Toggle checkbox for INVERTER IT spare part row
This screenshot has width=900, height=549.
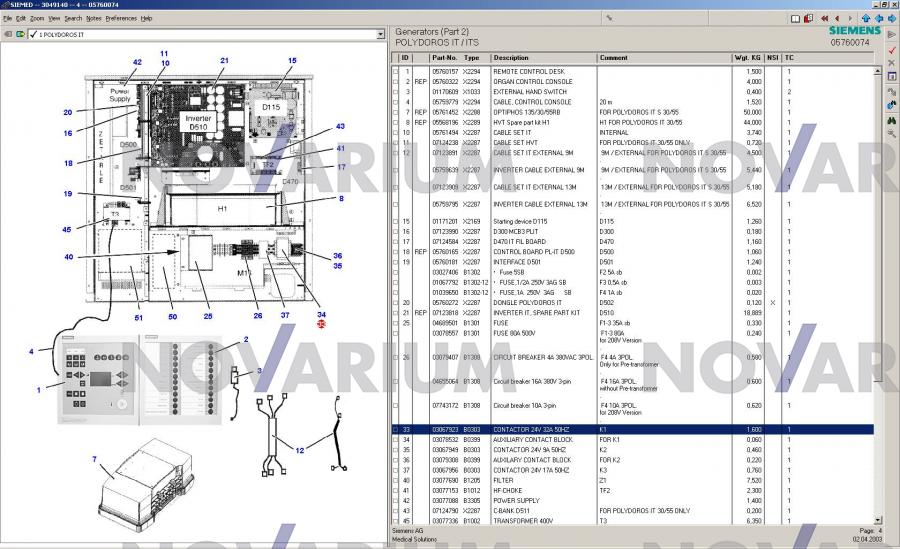pos(396,313)
